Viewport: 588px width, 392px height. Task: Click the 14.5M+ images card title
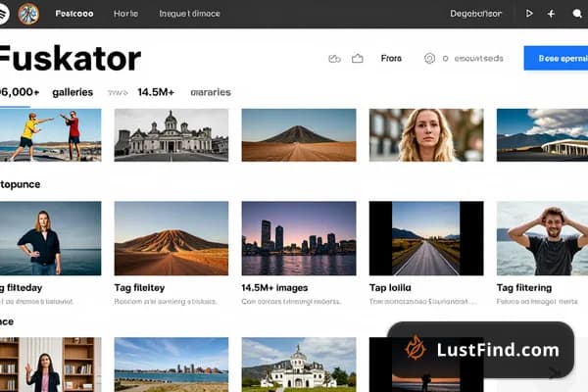pos(274,288)
